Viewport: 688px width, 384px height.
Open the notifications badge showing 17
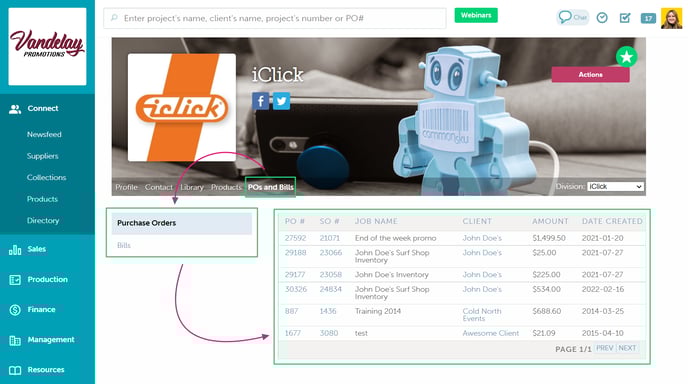pos(648,18)
